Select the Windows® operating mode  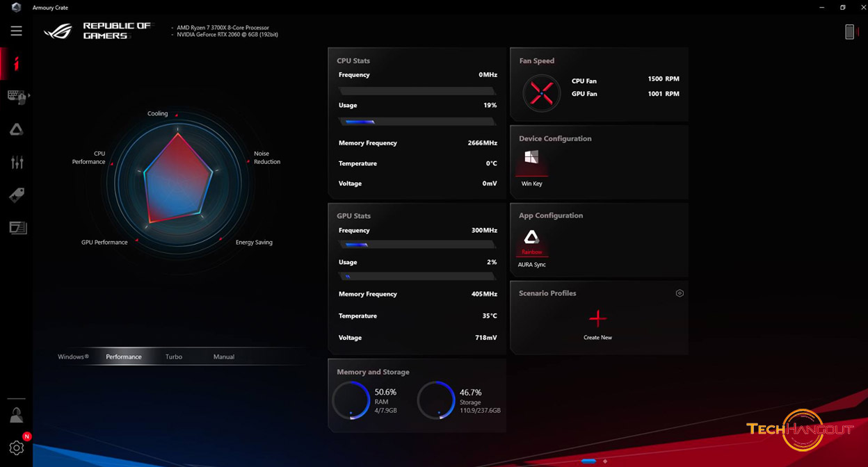point(73,357)
